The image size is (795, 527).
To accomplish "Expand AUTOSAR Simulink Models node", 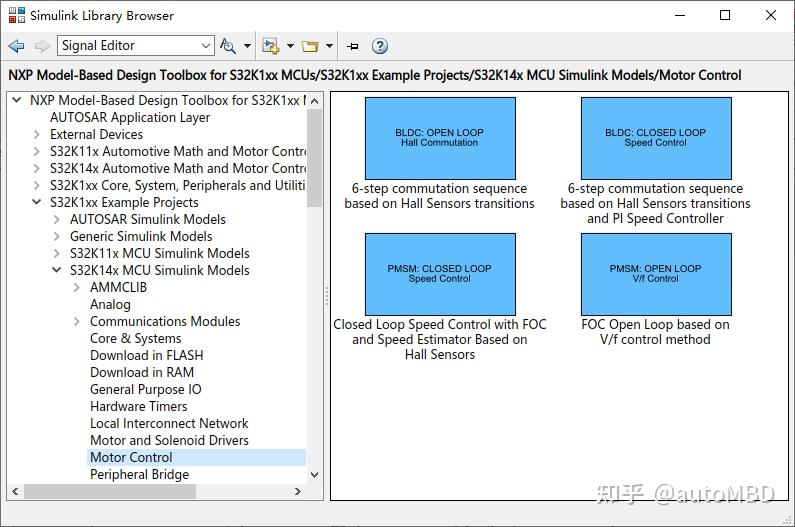I will click(x=57, y=219).
